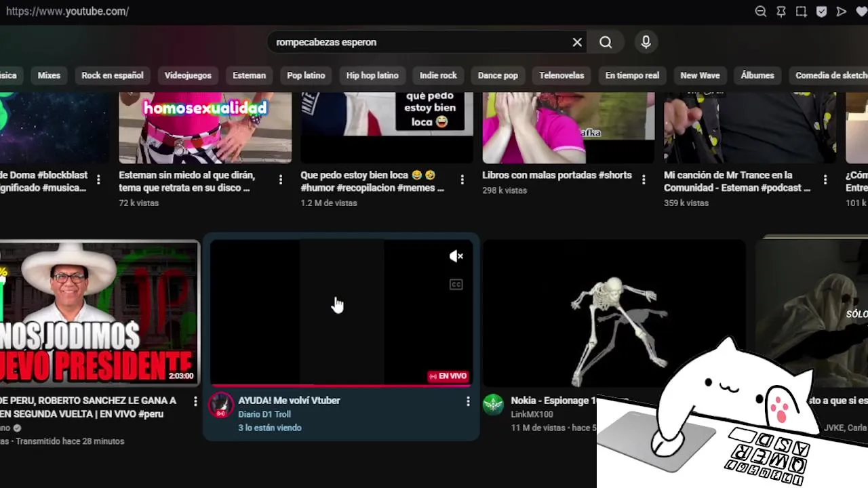The height and width of the screenshot is (488, 868).
Task: Click the shield checkmark icon in toolbar
Action: pos(821,12)
